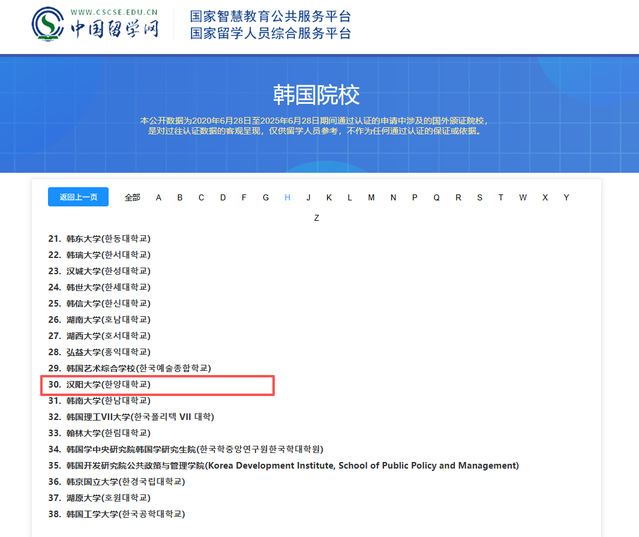Filter schools by letter G

coord(266,198)
